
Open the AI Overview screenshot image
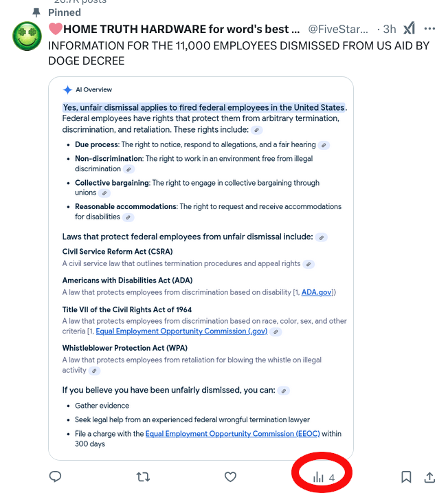pos(201,268)
